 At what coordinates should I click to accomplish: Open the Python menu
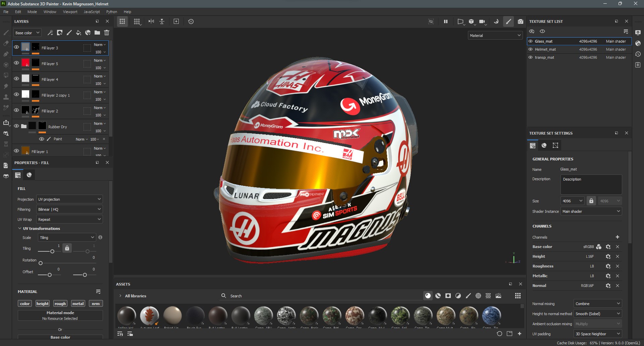click(112, 12)
